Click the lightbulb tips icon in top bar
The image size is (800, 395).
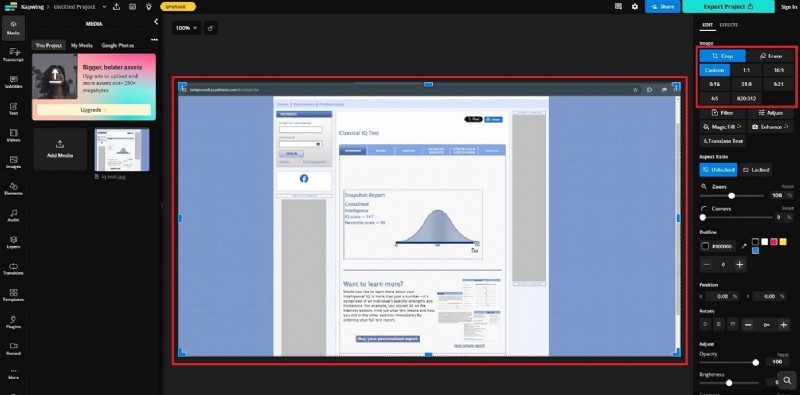pyautogui.click(x=148, y=7)
